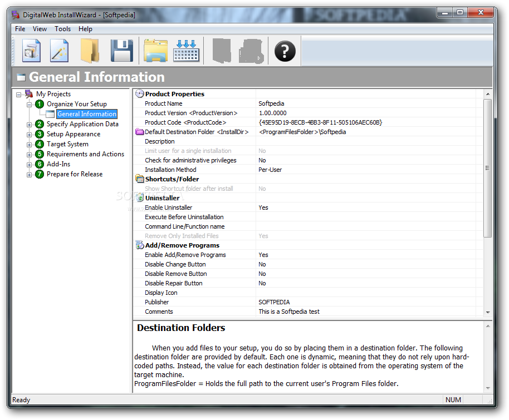Click the Display Icon row

pyautogui.click(x=305, y=293)
